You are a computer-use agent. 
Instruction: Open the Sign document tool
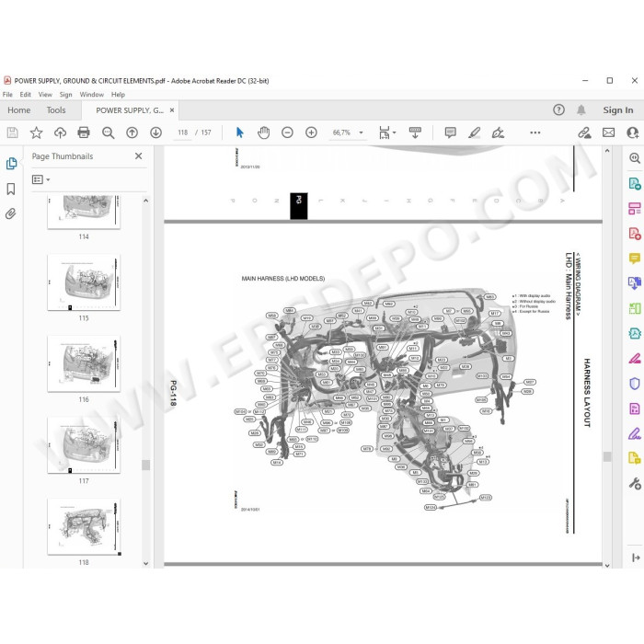[x=498, y=132]
